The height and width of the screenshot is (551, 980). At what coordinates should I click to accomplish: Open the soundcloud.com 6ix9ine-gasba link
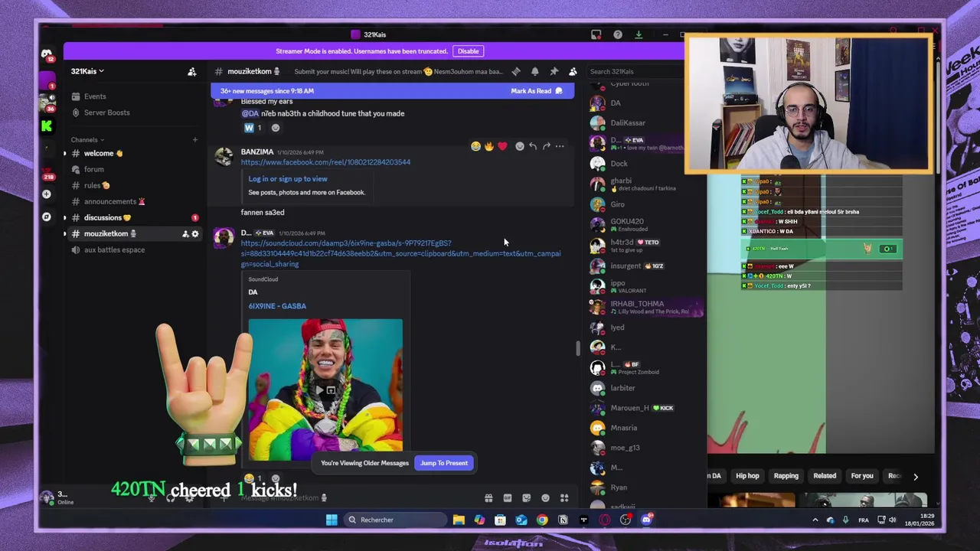[x=400, y=253]
